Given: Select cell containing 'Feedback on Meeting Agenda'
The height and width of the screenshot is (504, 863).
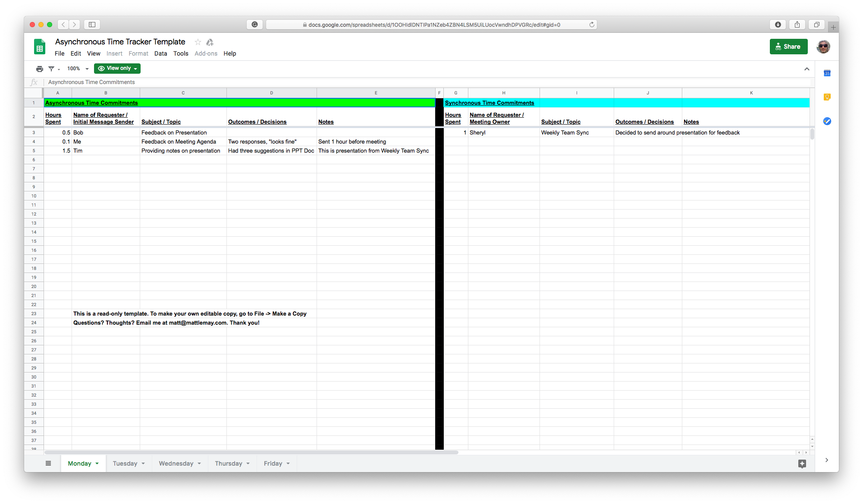Looking at the screenshot, I should 183,142.
